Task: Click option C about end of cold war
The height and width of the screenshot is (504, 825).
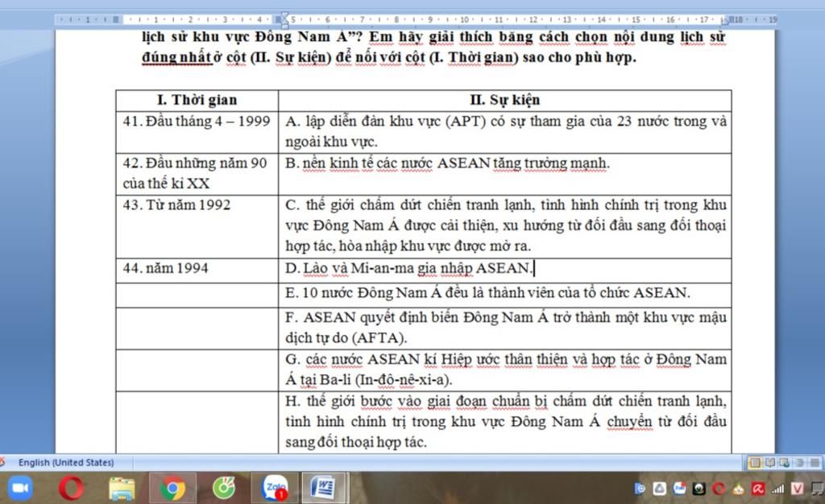Action: click(x=505, y=226)
